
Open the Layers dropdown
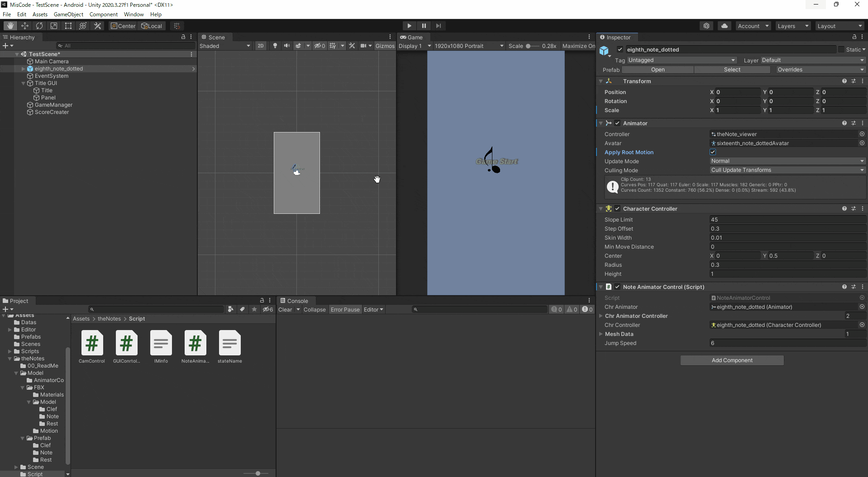click(x=793, y=26)
